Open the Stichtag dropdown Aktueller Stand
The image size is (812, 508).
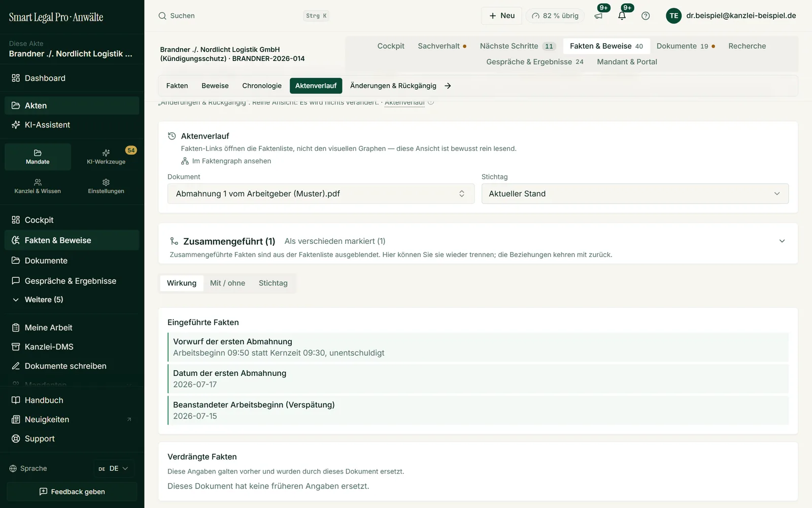[635, 194]
